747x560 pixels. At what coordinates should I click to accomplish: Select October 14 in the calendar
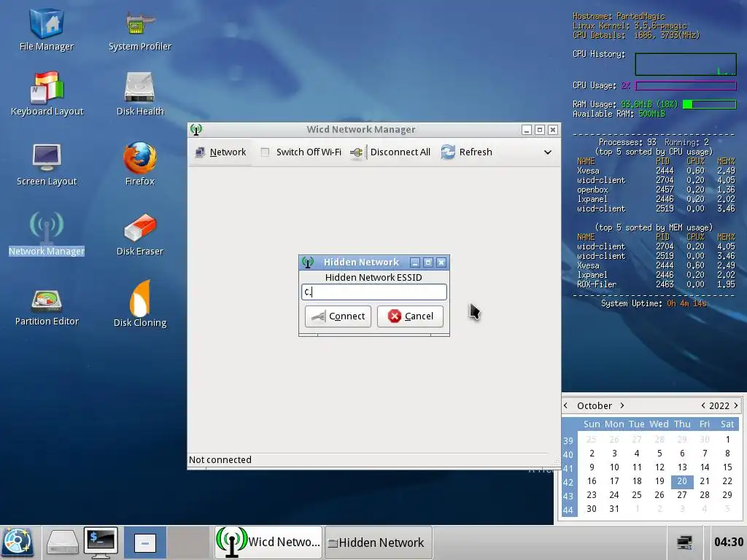705,467
